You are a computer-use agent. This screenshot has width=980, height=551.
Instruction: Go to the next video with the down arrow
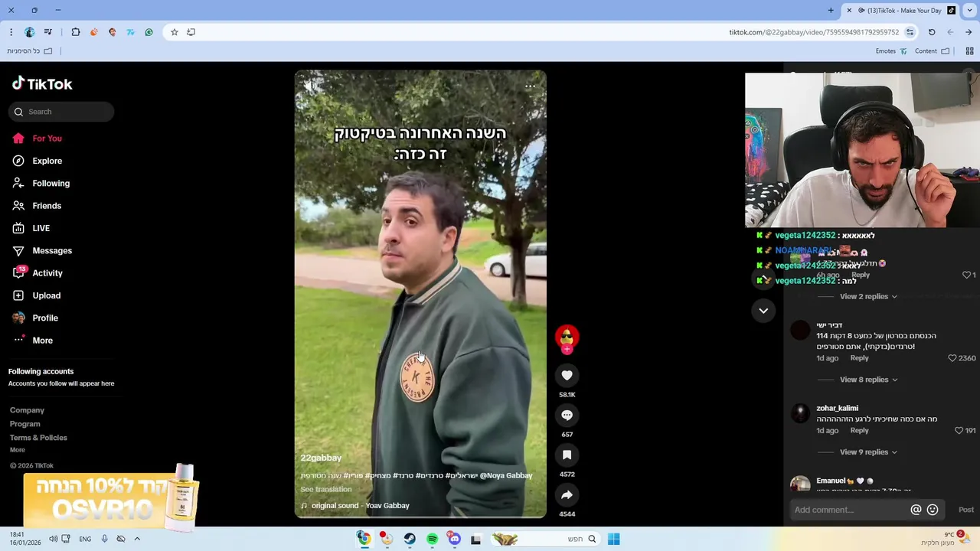763,311
